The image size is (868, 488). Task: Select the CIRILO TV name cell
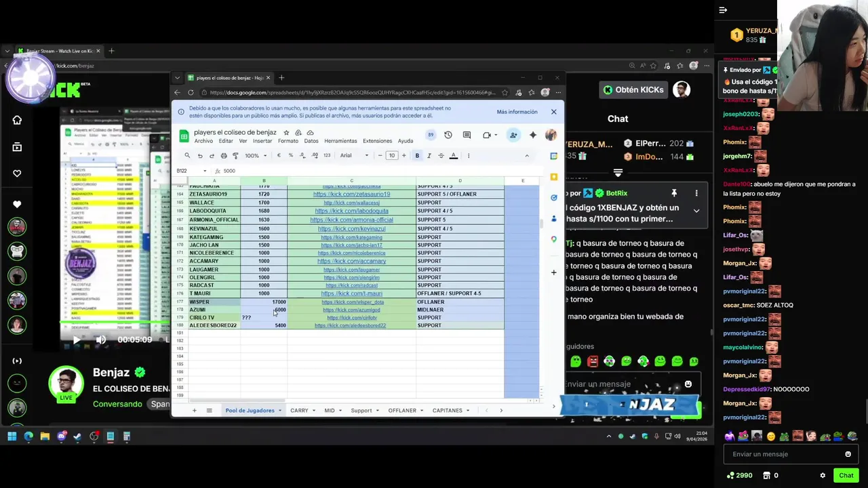click(214, 317)
